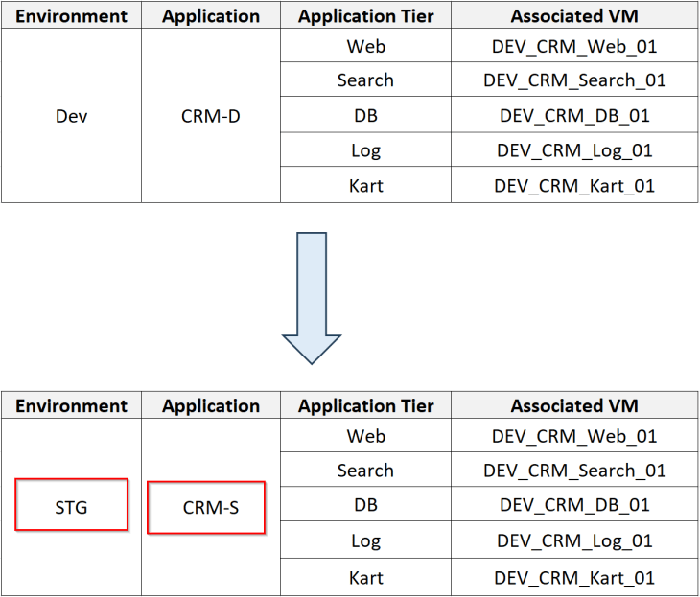This screenshot has width=700, height=597.
Task: Click the CRM-D application cell
Action: tap(211, 116)
